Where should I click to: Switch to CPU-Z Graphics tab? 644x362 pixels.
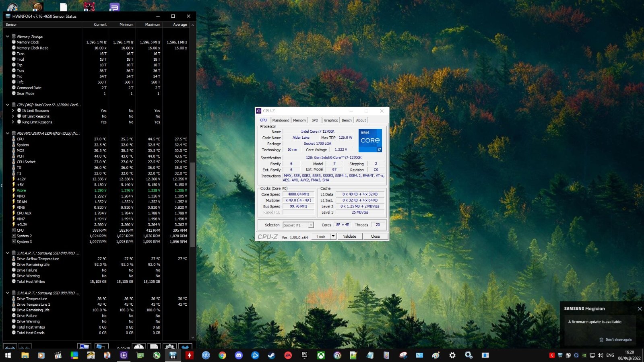pyautogui.click(x=331, y=120)
